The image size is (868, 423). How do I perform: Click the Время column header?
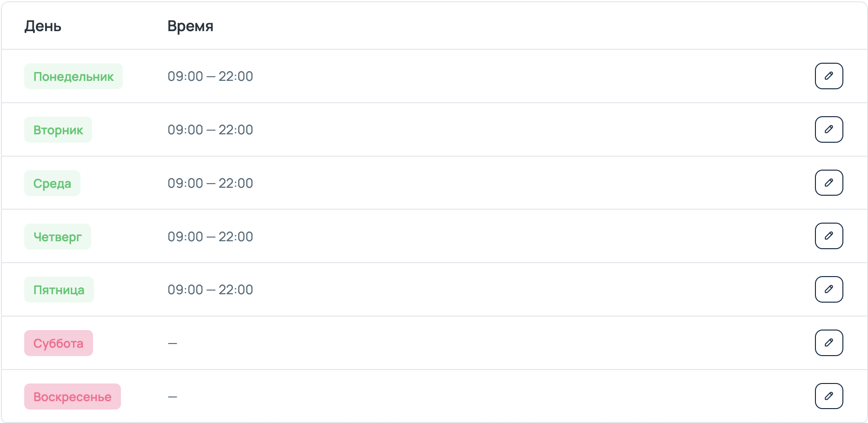point(190,26)
